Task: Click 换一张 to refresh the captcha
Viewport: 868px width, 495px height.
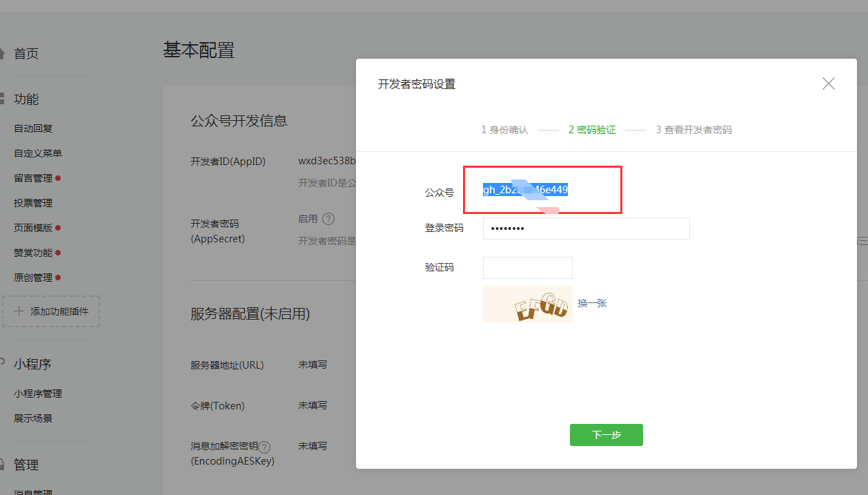Action: (x=592, y=304)
